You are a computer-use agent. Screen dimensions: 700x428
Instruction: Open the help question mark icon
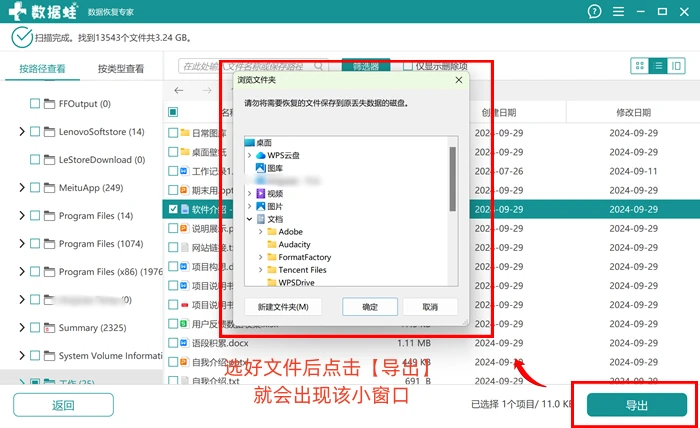594,12
